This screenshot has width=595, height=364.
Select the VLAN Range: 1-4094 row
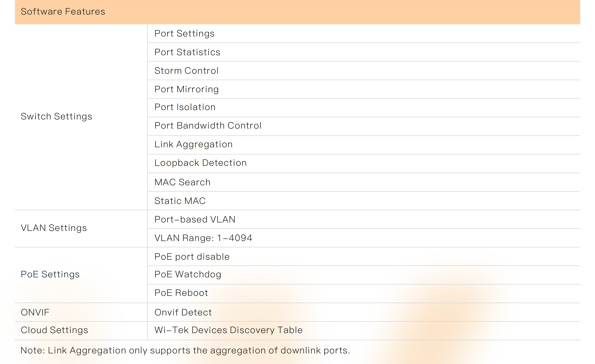pyautogui.click(x=203, y=238)
